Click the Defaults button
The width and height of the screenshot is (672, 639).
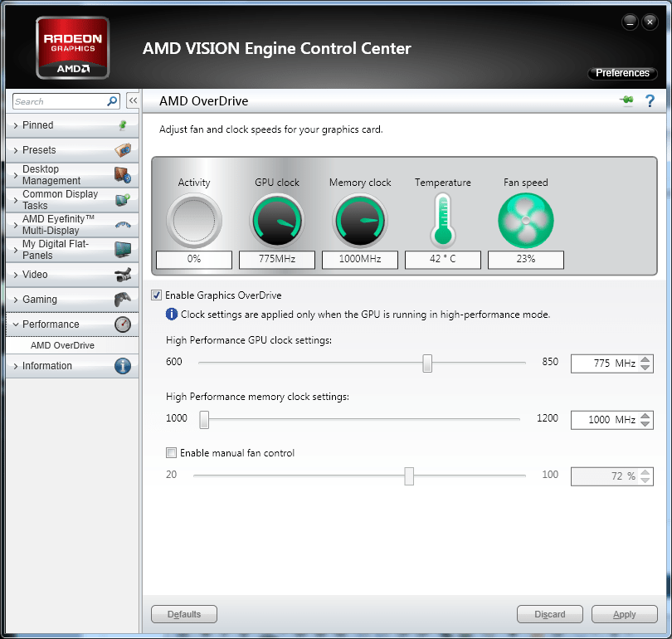coord(183,614)
